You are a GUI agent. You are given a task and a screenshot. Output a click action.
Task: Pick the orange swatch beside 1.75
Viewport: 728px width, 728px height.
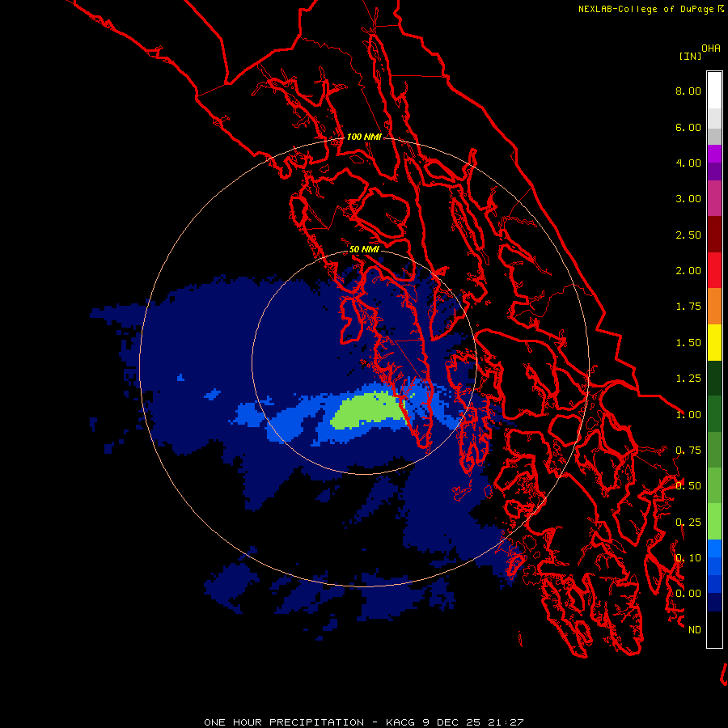point(714,307)
